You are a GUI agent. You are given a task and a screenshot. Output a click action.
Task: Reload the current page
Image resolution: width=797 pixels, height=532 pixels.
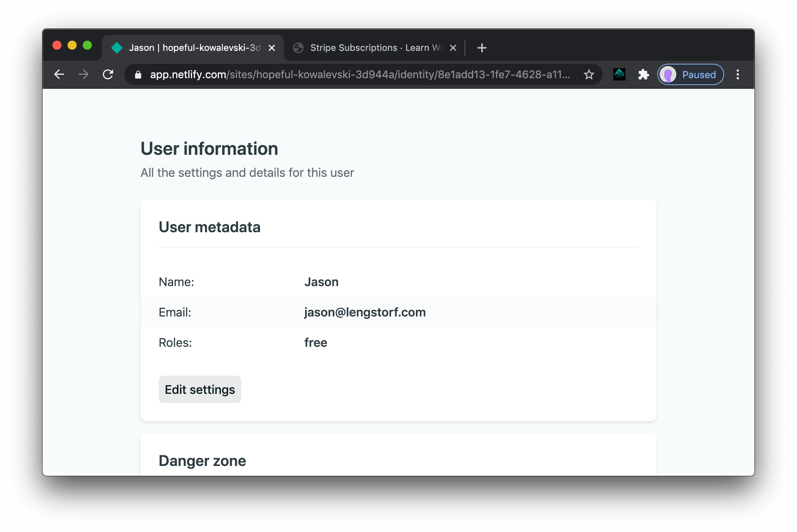108,74
